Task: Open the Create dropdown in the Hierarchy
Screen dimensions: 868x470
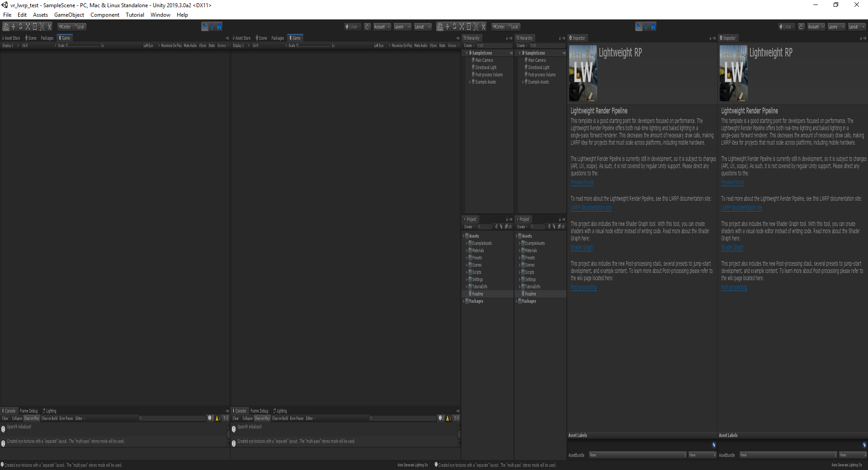Action: (x=469, y=45)
